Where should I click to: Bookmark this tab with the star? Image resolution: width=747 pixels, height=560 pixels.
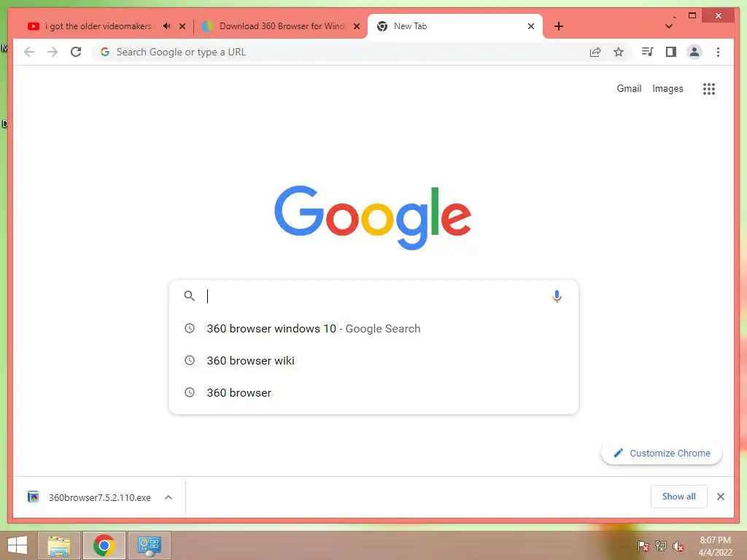point(619,52)
